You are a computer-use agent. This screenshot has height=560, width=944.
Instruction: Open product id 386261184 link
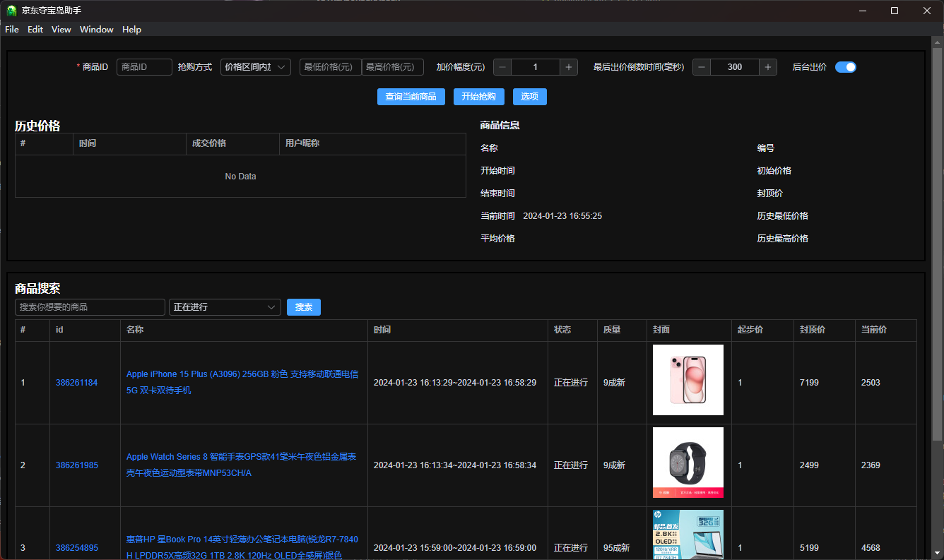pos(77,383)
